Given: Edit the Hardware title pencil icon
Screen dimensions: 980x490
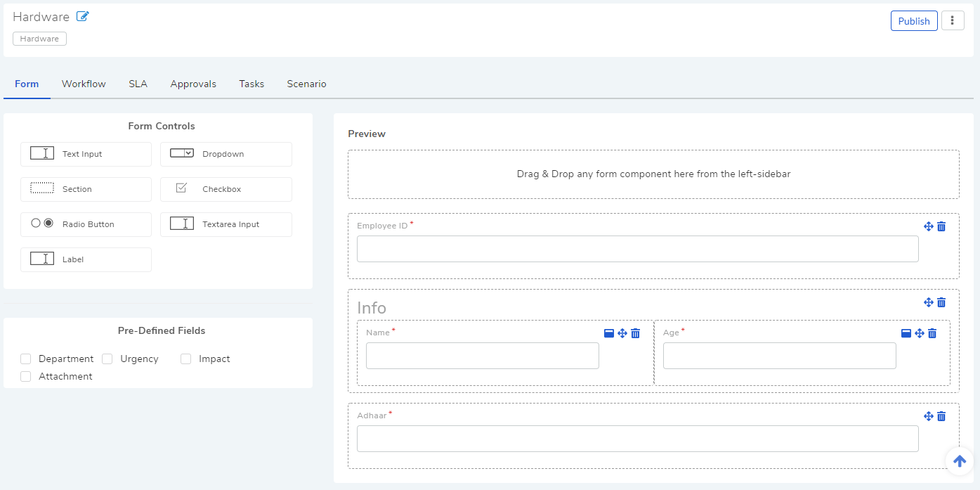Looking at the screenshot, I should (83, 16).
